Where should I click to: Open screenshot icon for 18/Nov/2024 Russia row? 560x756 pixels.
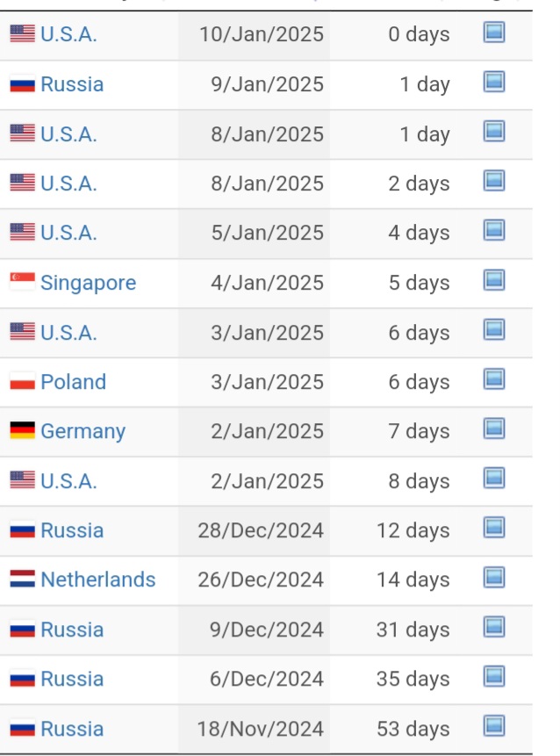(x=494, y=726)
